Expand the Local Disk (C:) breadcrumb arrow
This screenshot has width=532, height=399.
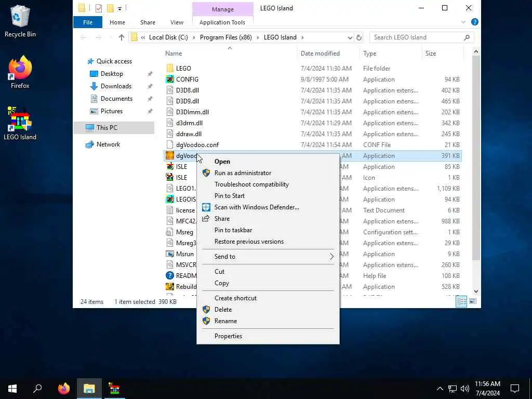click(194, 37)
